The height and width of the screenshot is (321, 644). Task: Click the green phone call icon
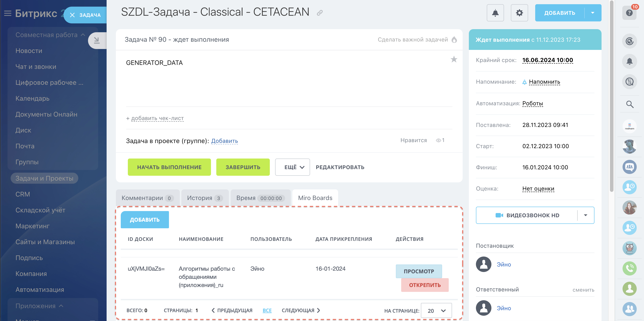coord(629,268)
